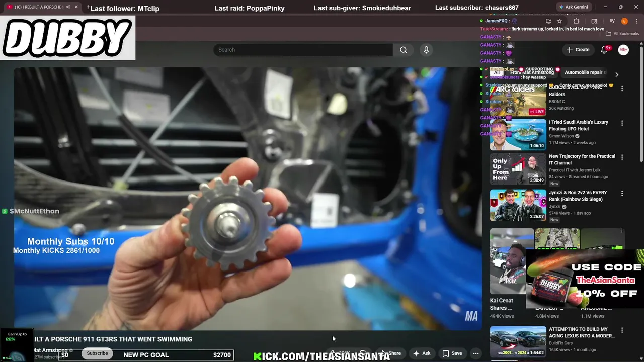Click the Mat Armstrong channel name
The height and width of the screenshot is (362, 644).
pos(51,350)
